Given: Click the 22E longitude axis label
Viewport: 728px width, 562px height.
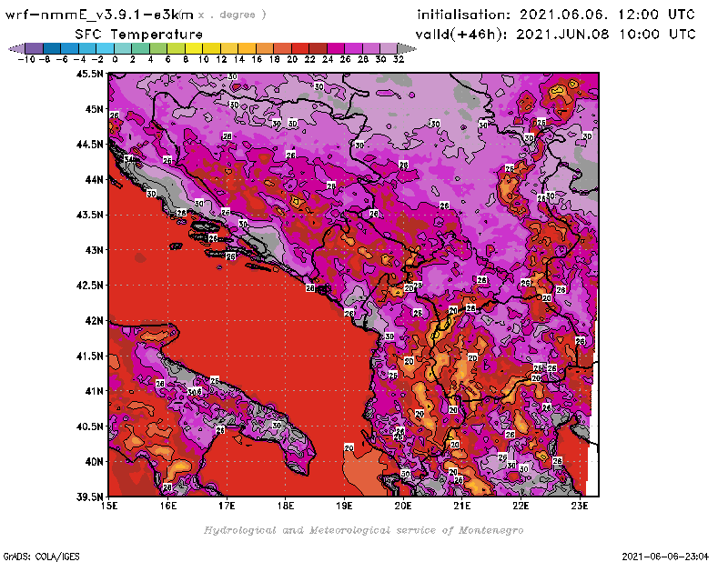Looking at the screenshot, I should [x=521, y=506].
